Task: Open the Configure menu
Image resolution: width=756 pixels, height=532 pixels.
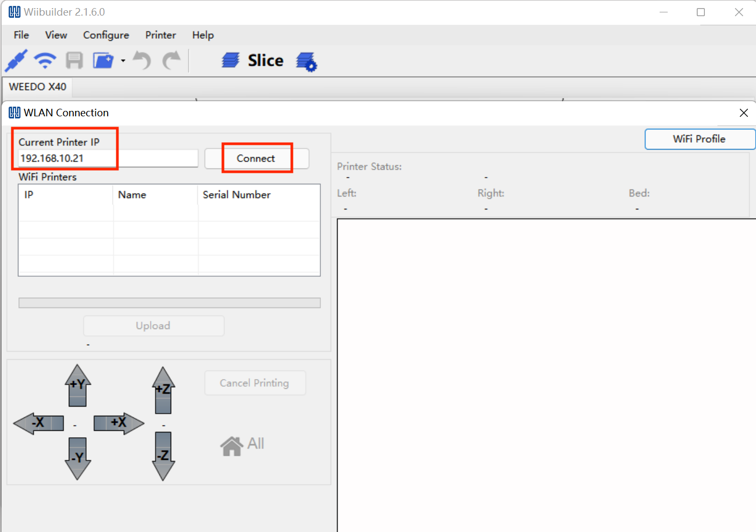Action: (x=106, y=35)
